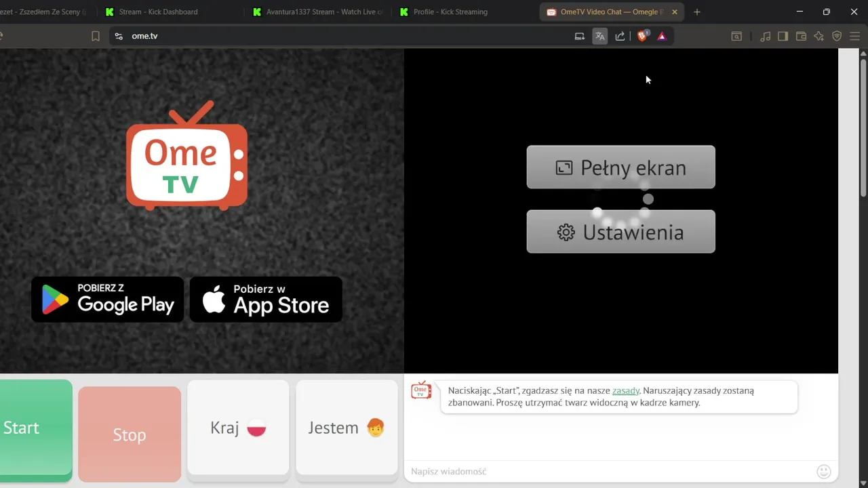Screen dimensions: 868x488
Task: Click the OmeTV television logo
Action: pyautogui.click(x=186, y=155)
